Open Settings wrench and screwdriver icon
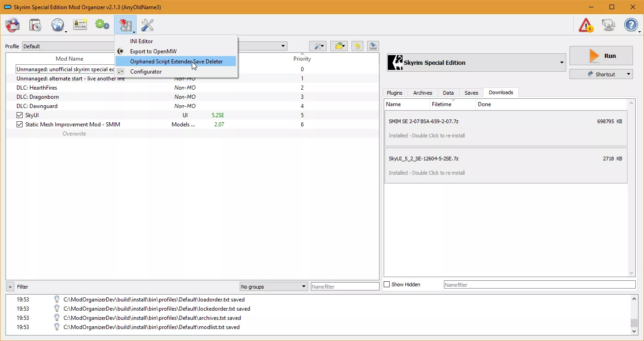 tap(147, 25)
